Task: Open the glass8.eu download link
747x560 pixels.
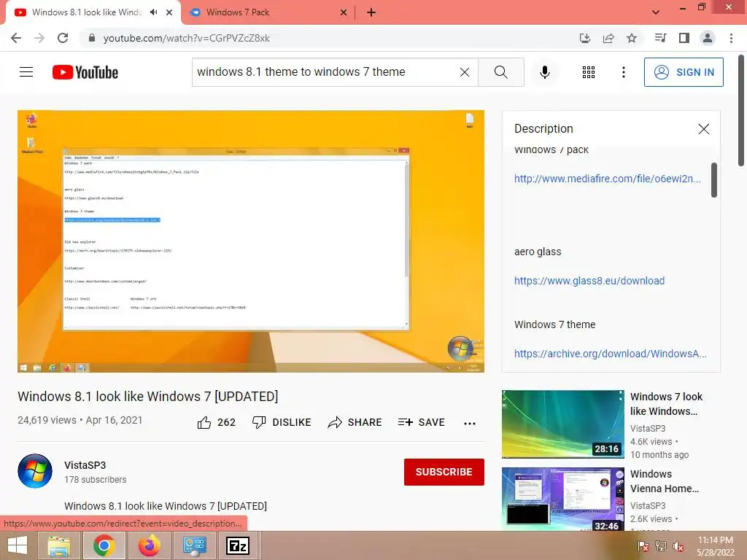Action: (589, 281)
